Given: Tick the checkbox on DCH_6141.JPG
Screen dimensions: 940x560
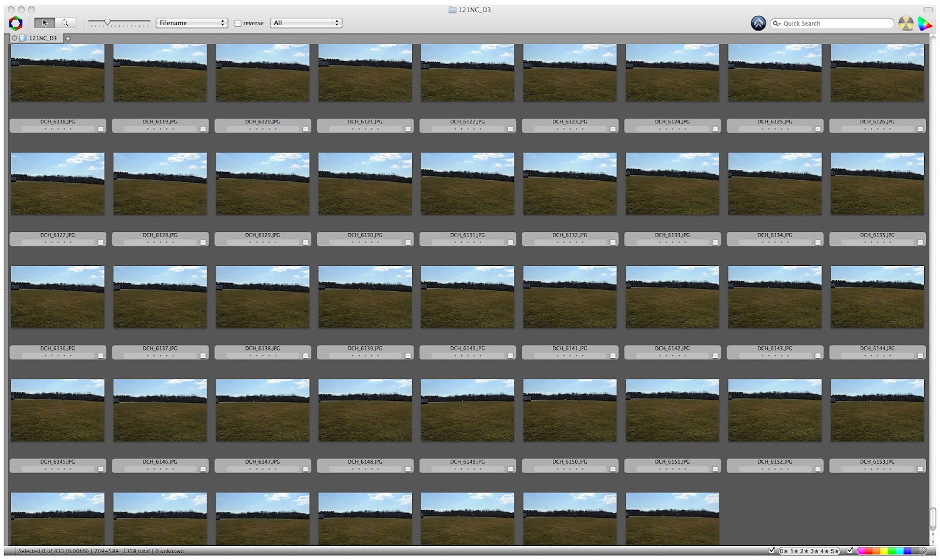Looking at the screenshot, I should pyautogui.click(x=613, y=355).
